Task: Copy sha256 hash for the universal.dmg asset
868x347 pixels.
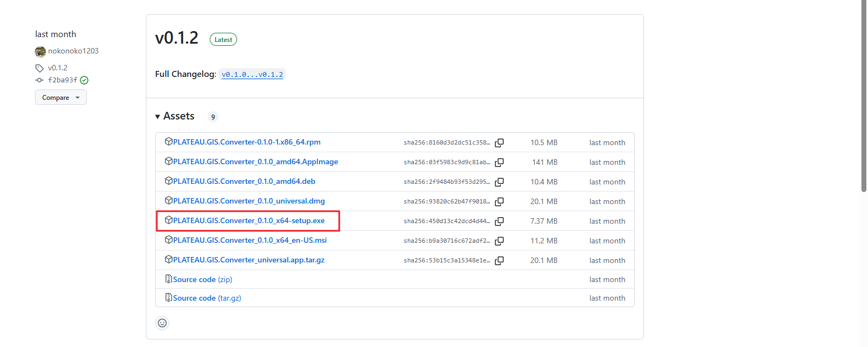Action: pyautogui.click(x=499, y=202)
